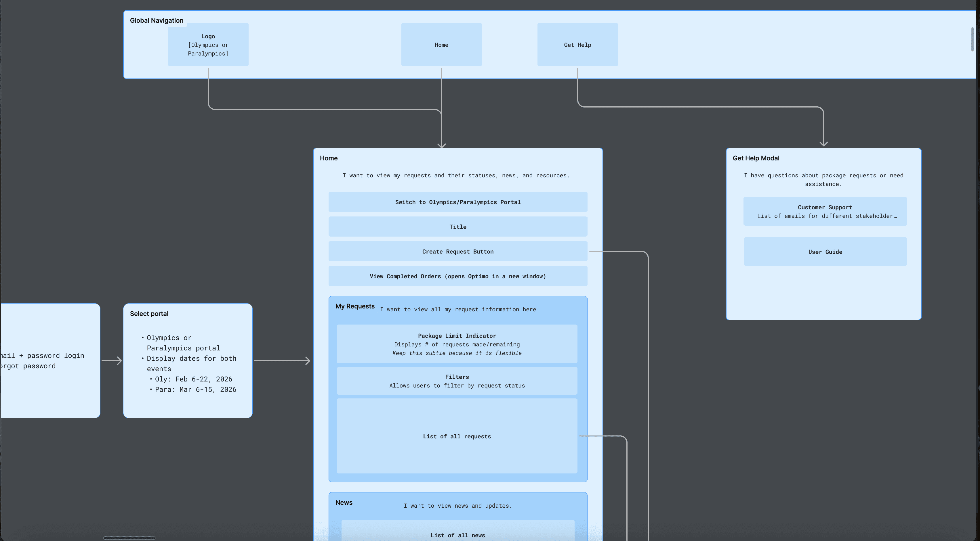Select the login node mentioning forgot password
Viewport: 980px width, 541px height.
click(42, 360)
